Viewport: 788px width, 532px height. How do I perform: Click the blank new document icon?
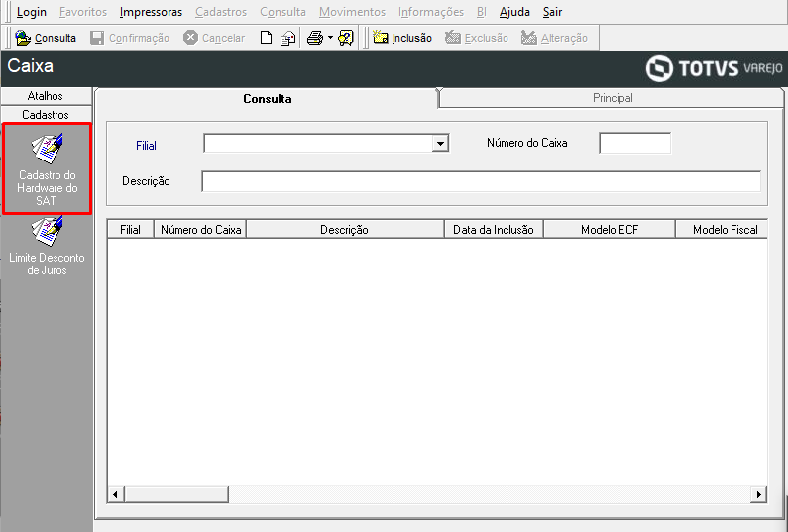(266, 38)
